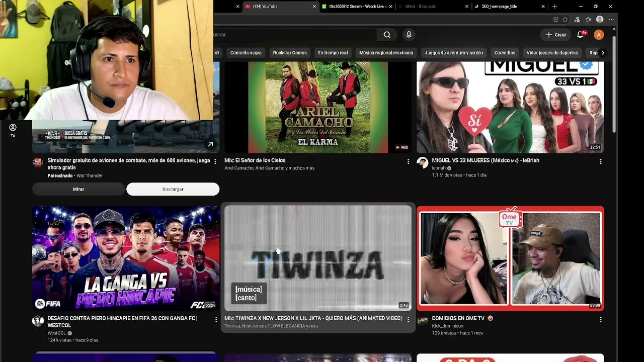
Task: Open the 'Simulador gratuito de aviones de combate' ad title
Action: (129, 164)
